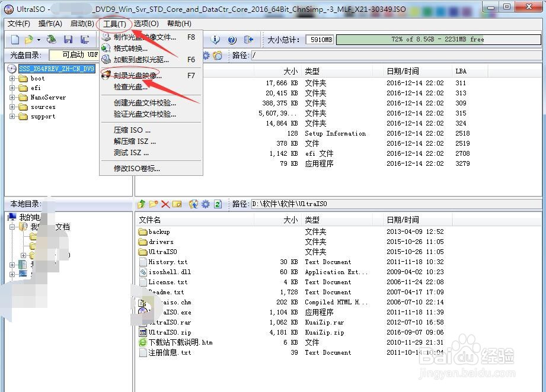Click the green refresh icon in local toolbar

click(x=218, y=204)
